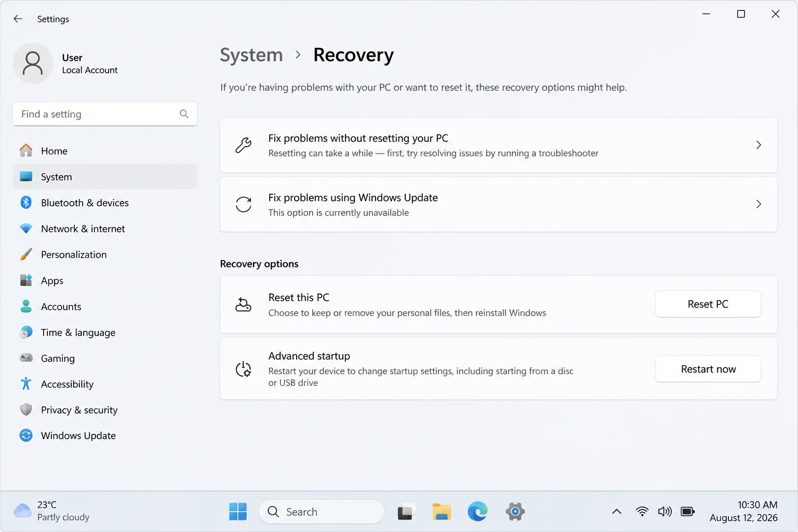Click the 'Advanced startup' title text

coord(309,356)
